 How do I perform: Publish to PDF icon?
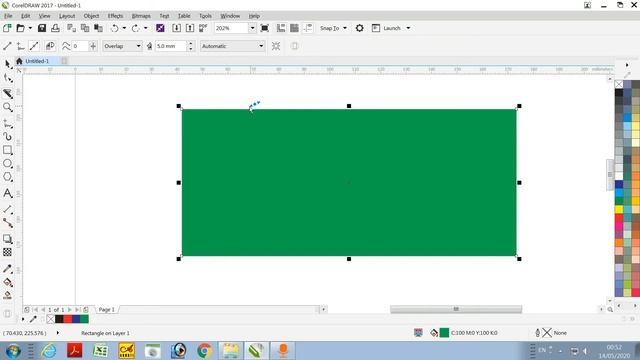[x=203, y=28]
